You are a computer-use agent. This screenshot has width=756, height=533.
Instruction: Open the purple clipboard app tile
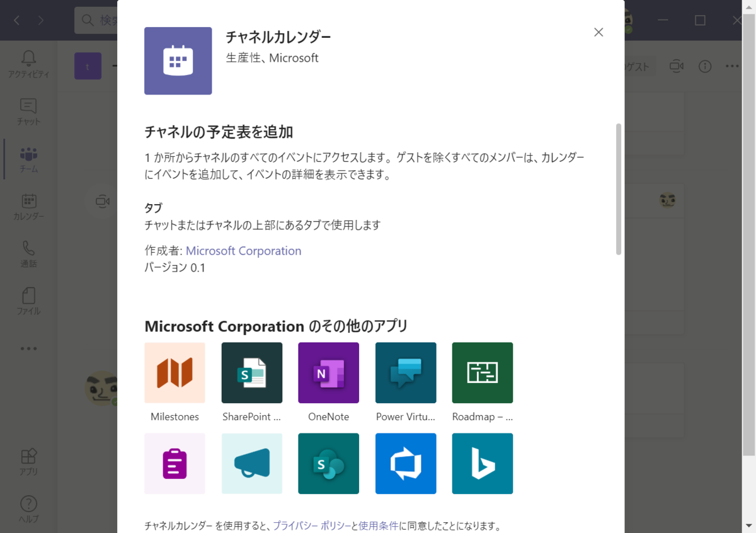(175, 464)
